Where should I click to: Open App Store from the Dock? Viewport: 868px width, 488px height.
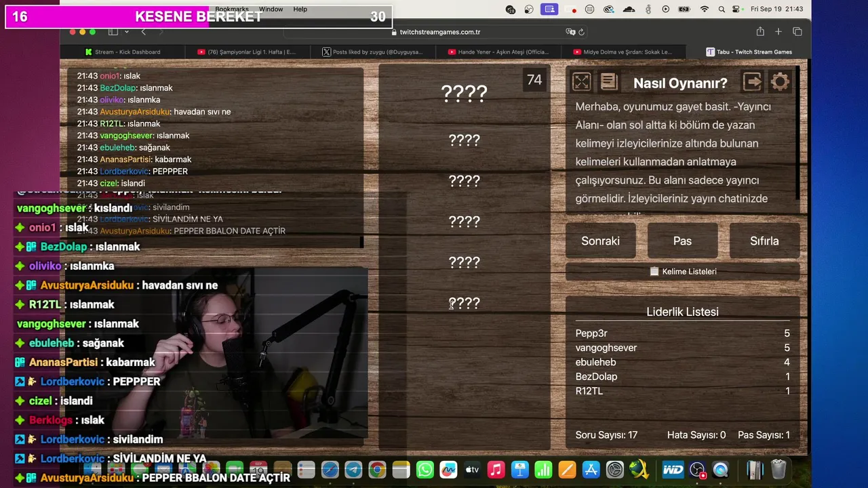tap(591, 469)
